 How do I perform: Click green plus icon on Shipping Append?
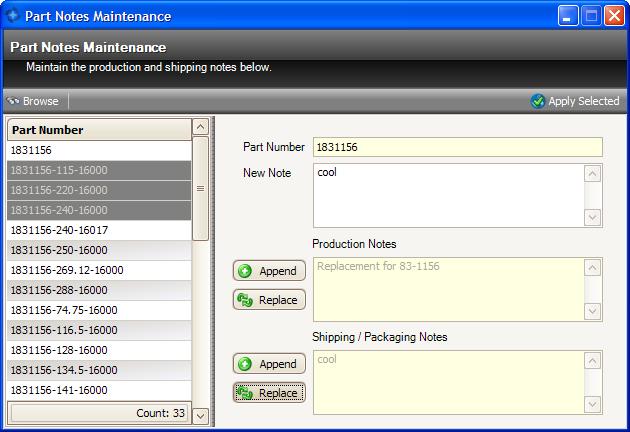click(245, 364)
